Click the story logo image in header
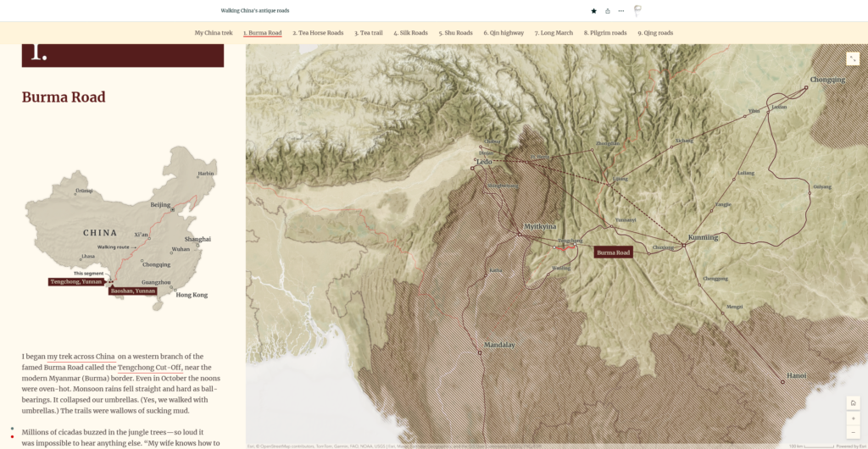 (x=637, y=11)
